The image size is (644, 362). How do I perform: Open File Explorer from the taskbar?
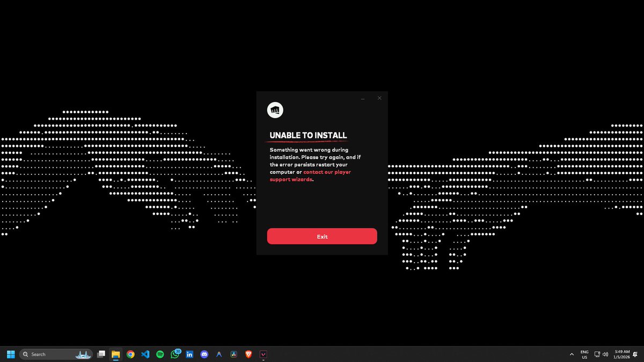coord(115,354)
